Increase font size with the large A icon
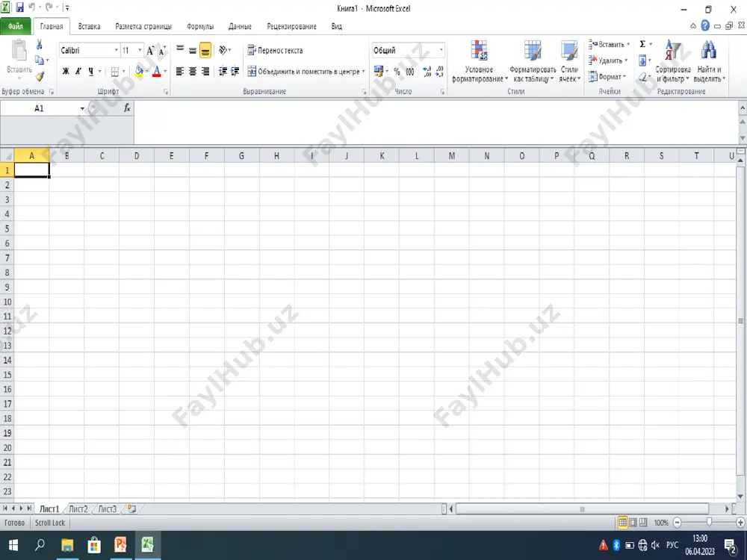Image resolution: width=747 pixels, height=560 pixels. 151,51
